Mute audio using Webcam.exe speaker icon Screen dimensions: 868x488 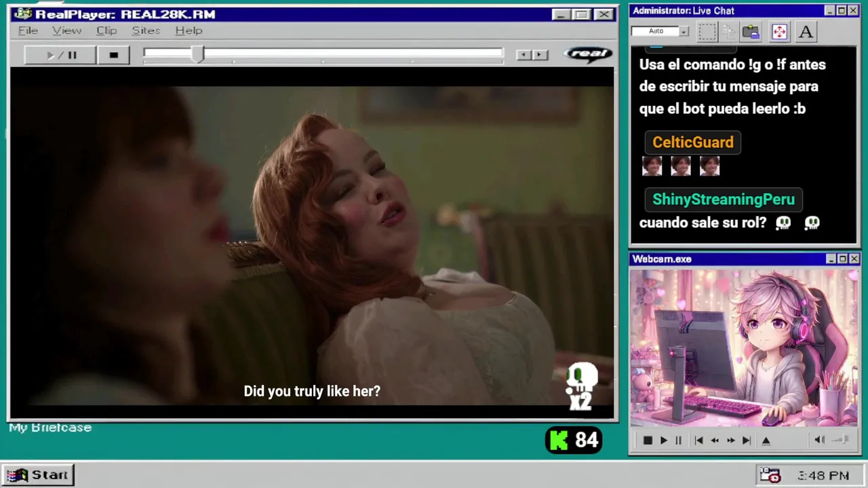tap(819, 440)
